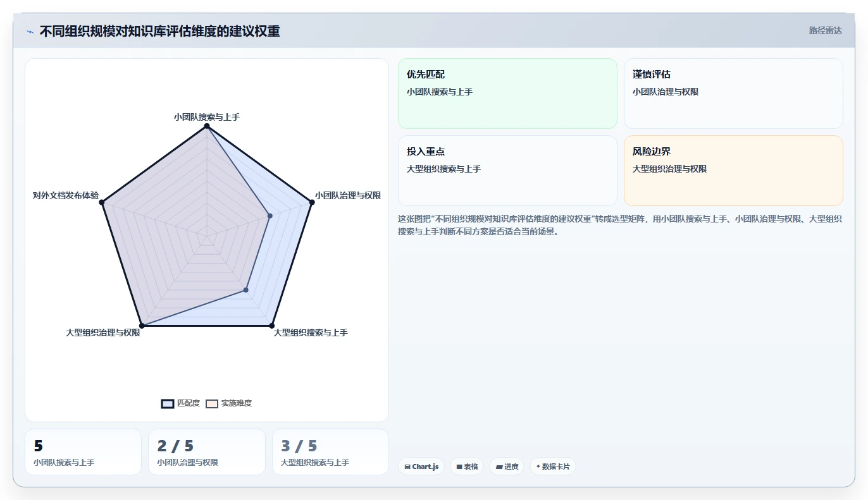The width and height of the screenshot is (868, 500).
Task: Click the radar axis label 大型组织搜索与上手
Action: pos(311,332)
